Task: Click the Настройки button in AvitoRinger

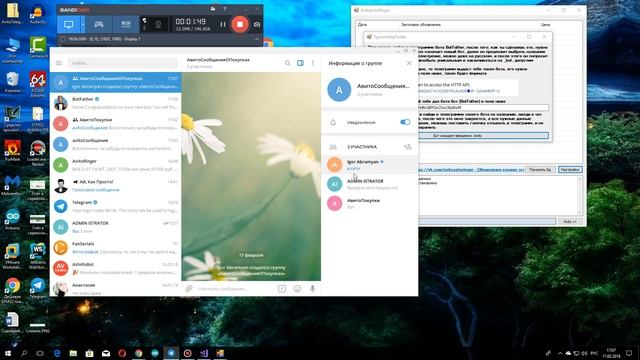Action: pyautogui.click(x=570, y=169)
